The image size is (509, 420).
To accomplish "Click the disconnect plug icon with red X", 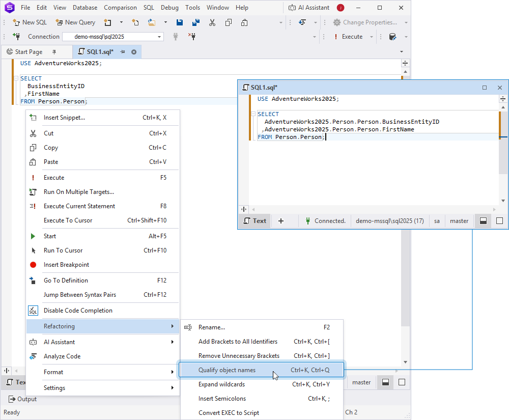I will coord(192,36).
